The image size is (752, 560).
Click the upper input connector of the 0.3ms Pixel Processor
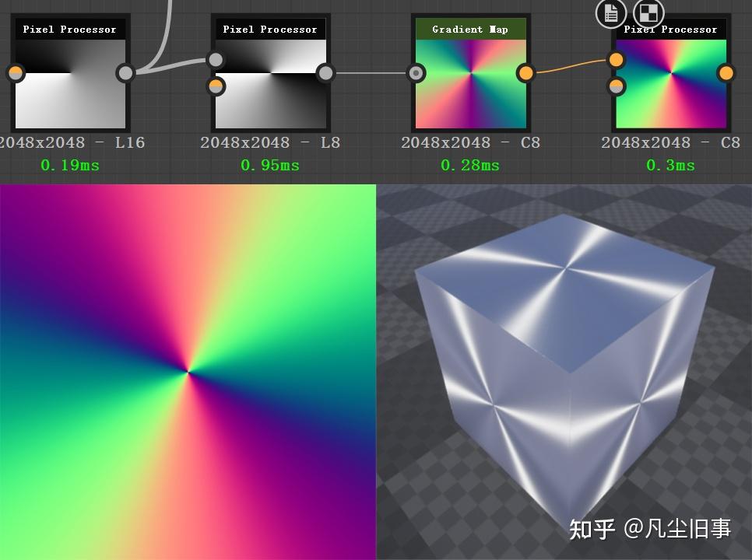click(x=617, y=60)
